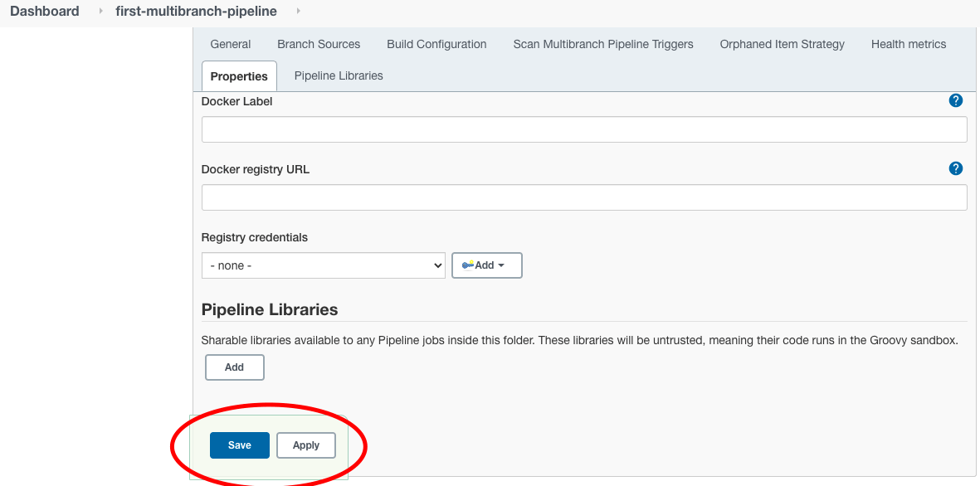Select Scan Multibranch Pipeline Triggers tab
980x486 pixels.
coord(603,44)
